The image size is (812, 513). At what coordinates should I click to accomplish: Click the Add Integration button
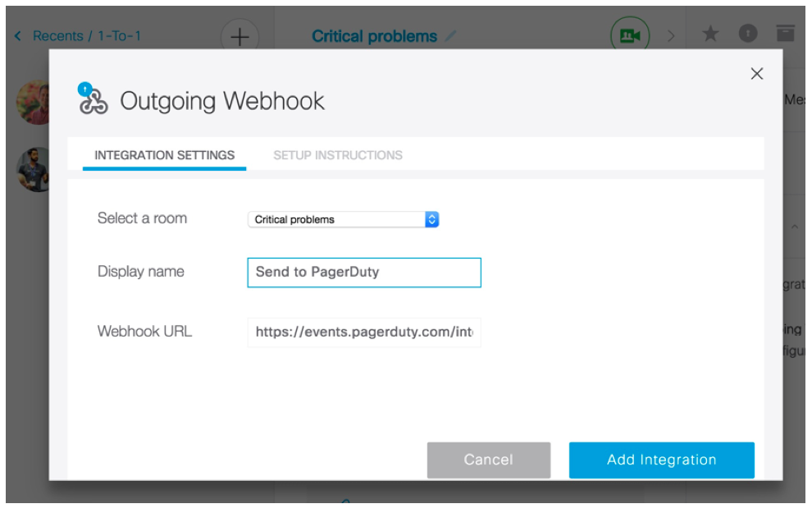point(661,460)
